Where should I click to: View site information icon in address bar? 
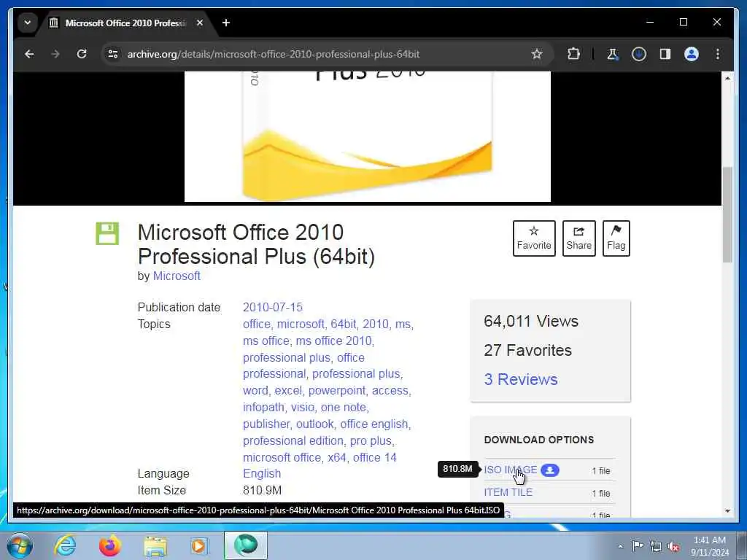pos(113,54)
